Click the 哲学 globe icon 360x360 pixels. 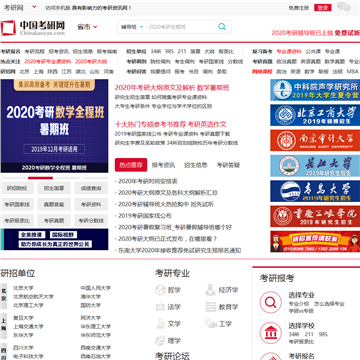pyautogui.click(x=160, y=290)
